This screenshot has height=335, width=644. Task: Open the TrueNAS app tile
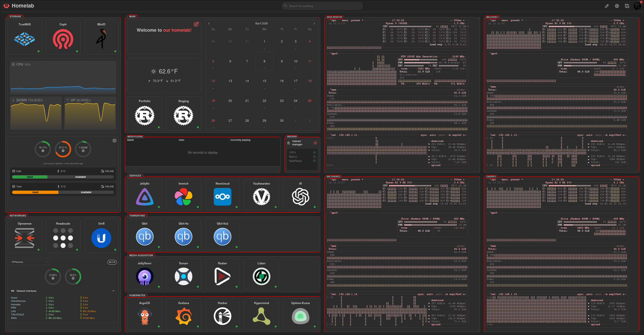click(x=25, y=37)
